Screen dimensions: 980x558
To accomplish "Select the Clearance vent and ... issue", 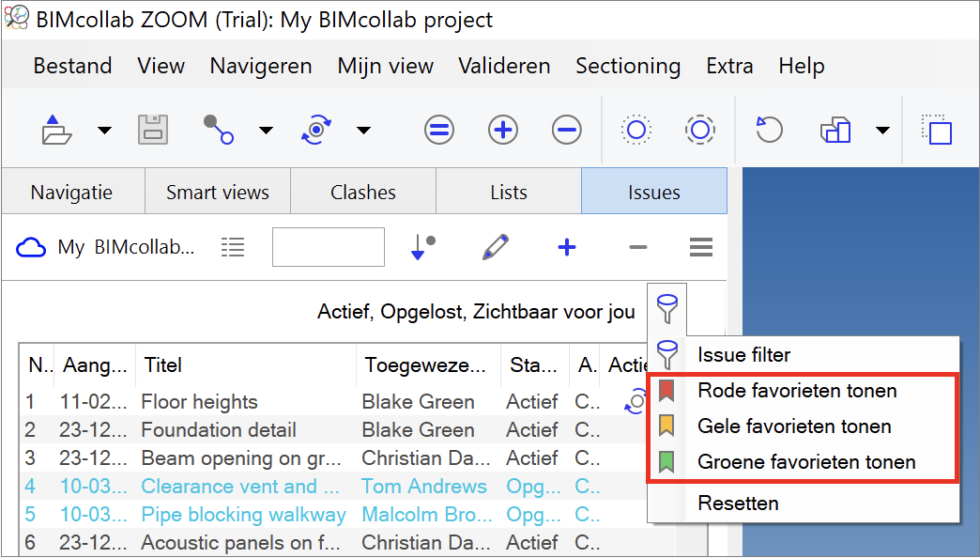I will 240,486.
